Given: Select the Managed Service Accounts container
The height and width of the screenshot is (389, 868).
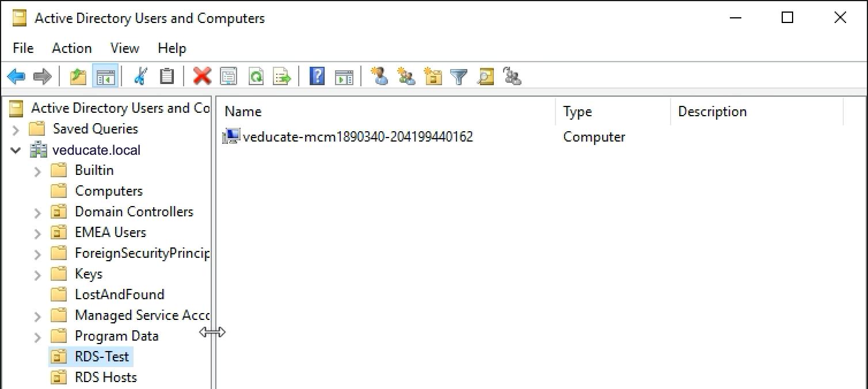Looking at the screenshot, I should coord(142,315).
